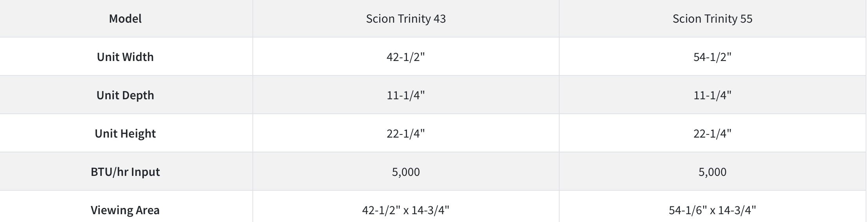The width and height of the screenshot is (868, 222).
Task: Click the Unit Height row label
Action: (125, 133)
